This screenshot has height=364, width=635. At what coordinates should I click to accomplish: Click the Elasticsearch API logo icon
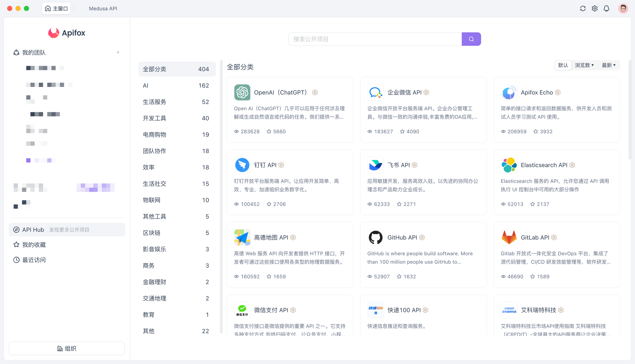pyautogui.click(x=509, y=165)
